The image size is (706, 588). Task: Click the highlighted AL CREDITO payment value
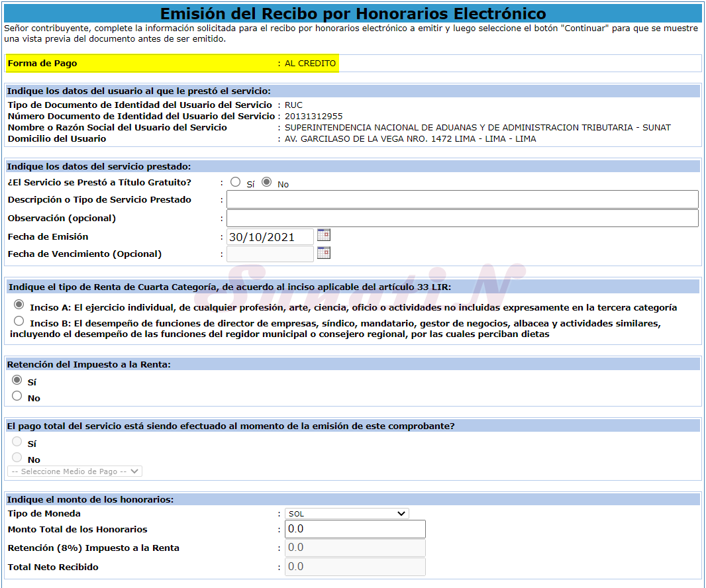(x=310, y=64)
